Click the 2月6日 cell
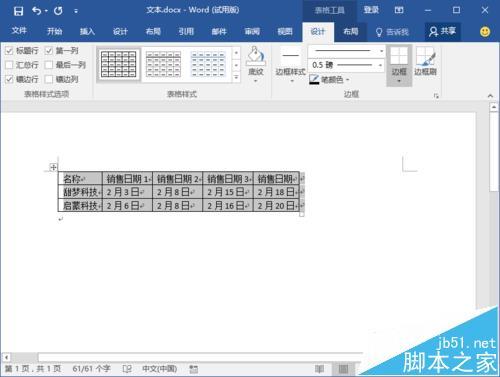Screen dimensions: 500x377 [127, 205]
